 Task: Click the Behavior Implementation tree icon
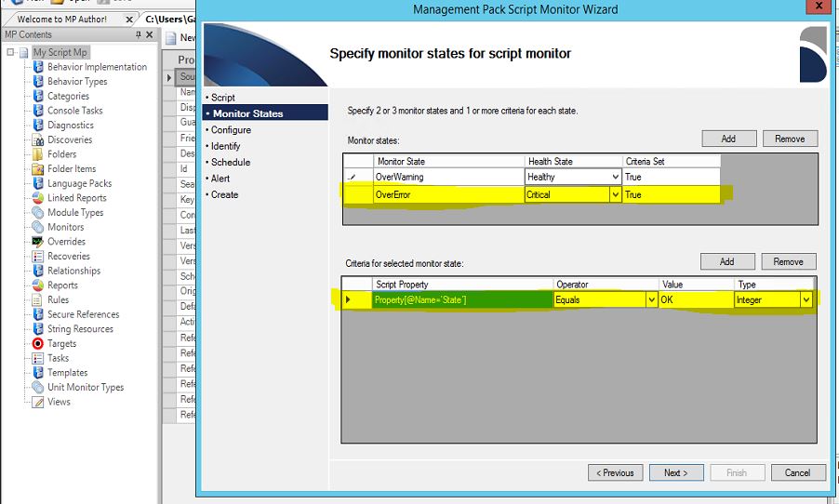(38, 67)
